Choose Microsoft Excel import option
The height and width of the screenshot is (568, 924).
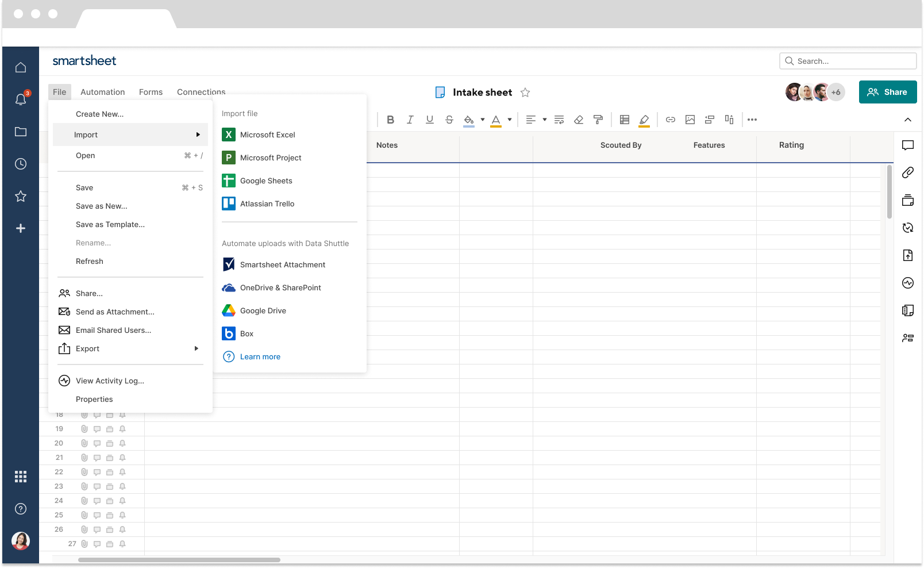tap(267, 135)
